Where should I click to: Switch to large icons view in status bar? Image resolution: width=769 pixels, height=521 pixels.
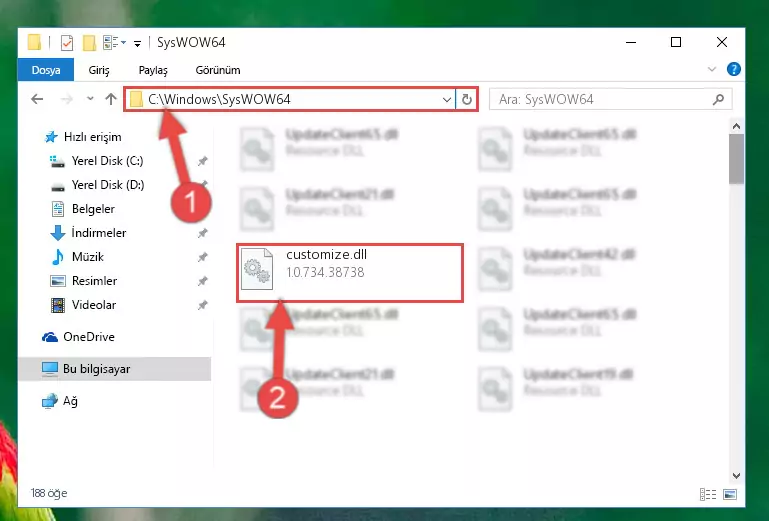(730, 494)
